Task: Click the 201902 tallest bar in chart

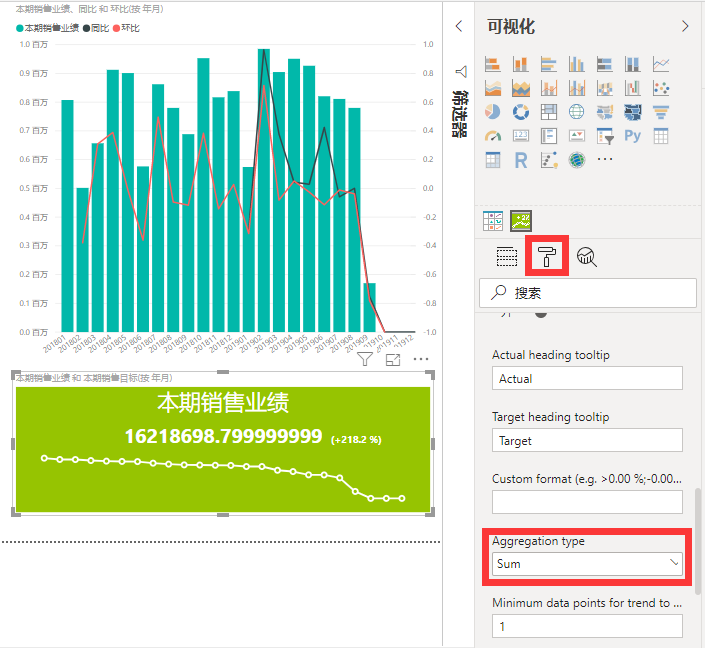Action: pos(264,190)
